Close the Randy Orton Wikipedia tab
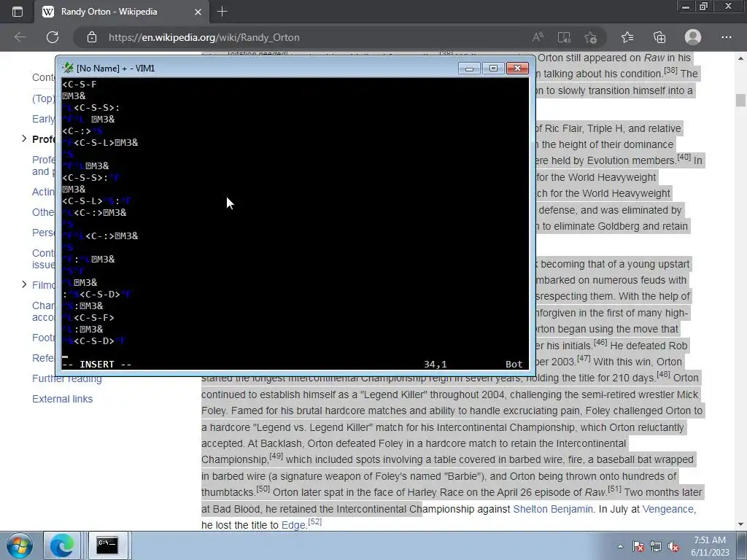 point(198,12)
